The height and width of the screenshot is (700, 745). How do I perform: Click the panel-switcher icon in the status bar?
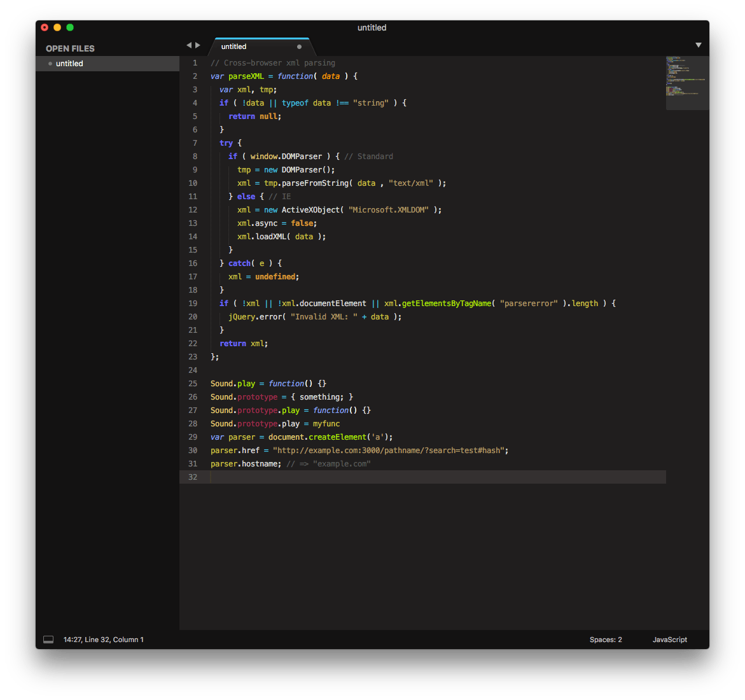click(x=48, y=639)
